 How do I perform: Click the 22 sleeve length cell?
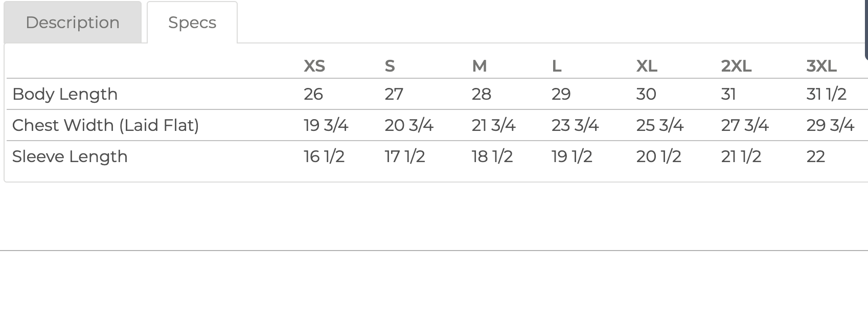[815, 156]
